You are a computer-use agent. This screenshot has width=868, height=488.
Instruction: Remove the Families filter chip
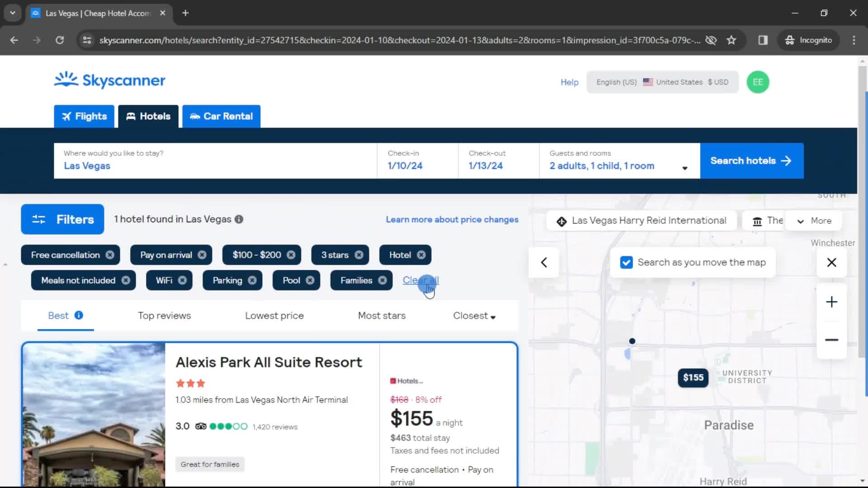point(382,280)
